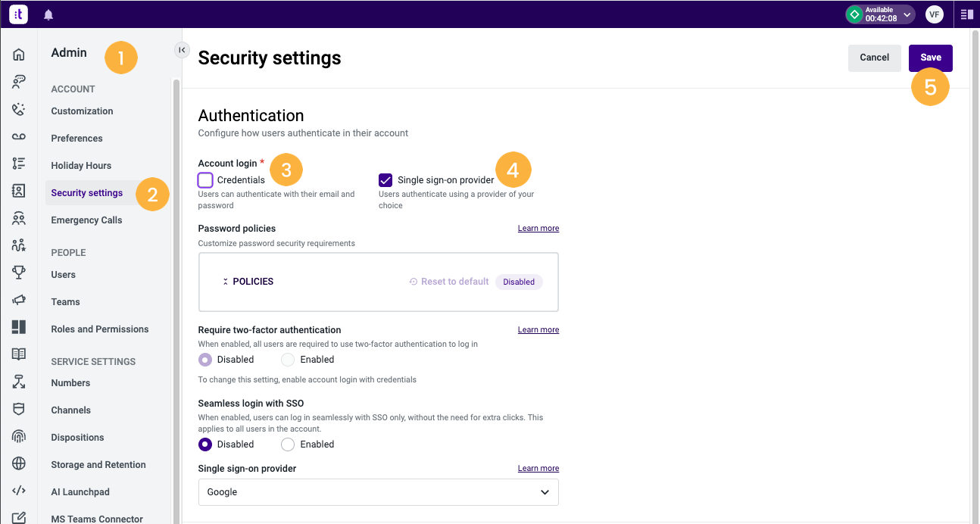This screenshot has height=524, width=980.
Task: Click the Admin menu scrollbar
Action: (176, 301)
